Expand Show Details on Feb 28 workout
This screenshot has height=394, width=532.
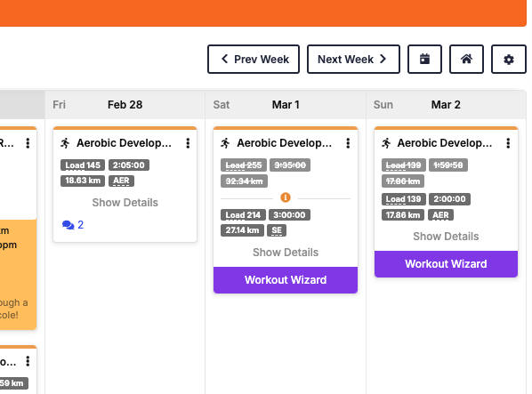click(125, 203)
